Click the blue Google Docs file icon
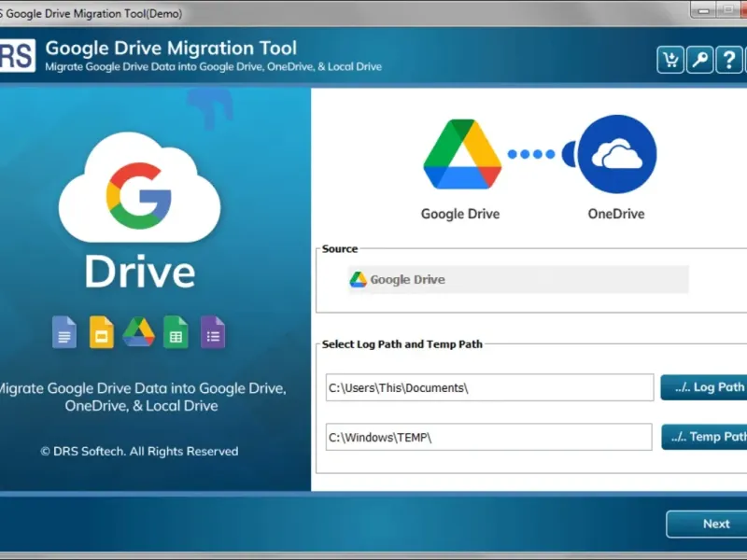Screen dimensions: 747x560 coord(64,332)
